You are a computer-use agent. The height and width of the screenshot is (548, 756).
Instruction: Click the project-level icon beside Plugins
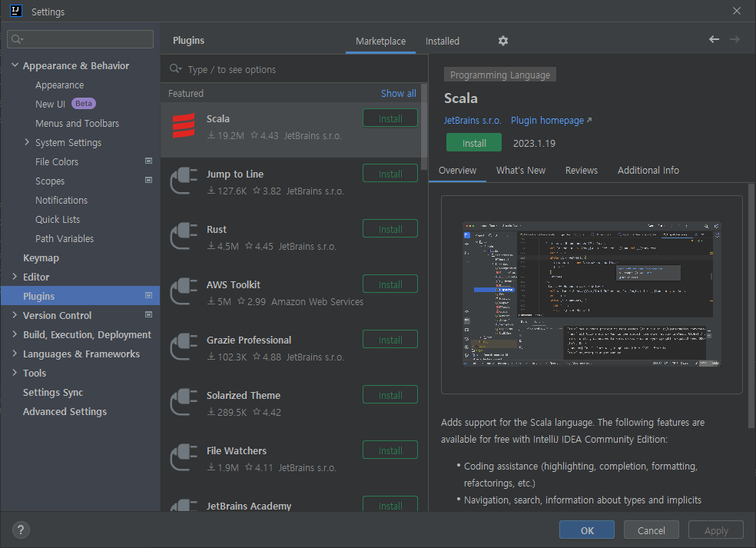148,295
